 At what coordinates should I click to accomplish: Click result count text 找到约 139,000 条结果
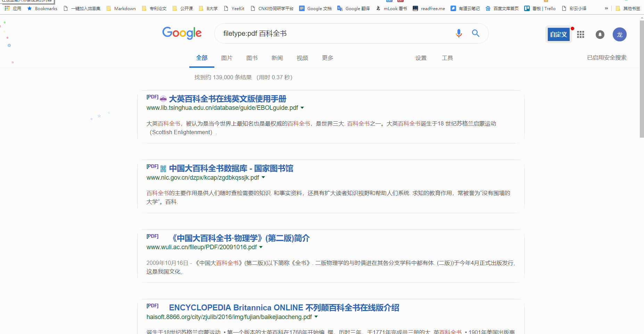[223, 77]
